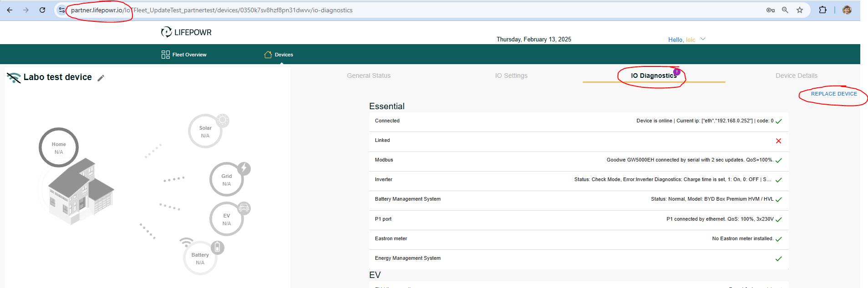This screenshot has width=868, height=288.
Task: Open the General Status tab
Action: (369, 76)
